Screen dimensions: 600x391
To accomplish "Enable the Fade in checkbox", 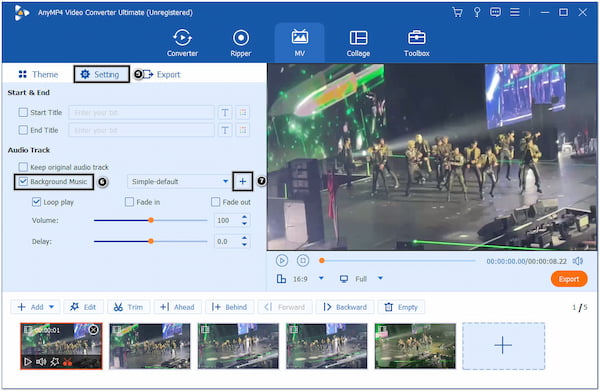I will 129,202.
